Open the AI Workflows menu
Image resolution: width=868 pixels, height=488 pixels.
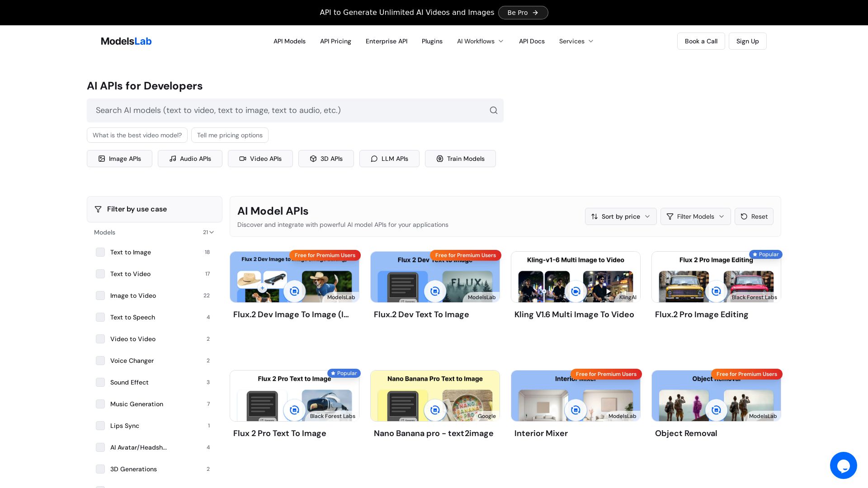coord(480,41)
